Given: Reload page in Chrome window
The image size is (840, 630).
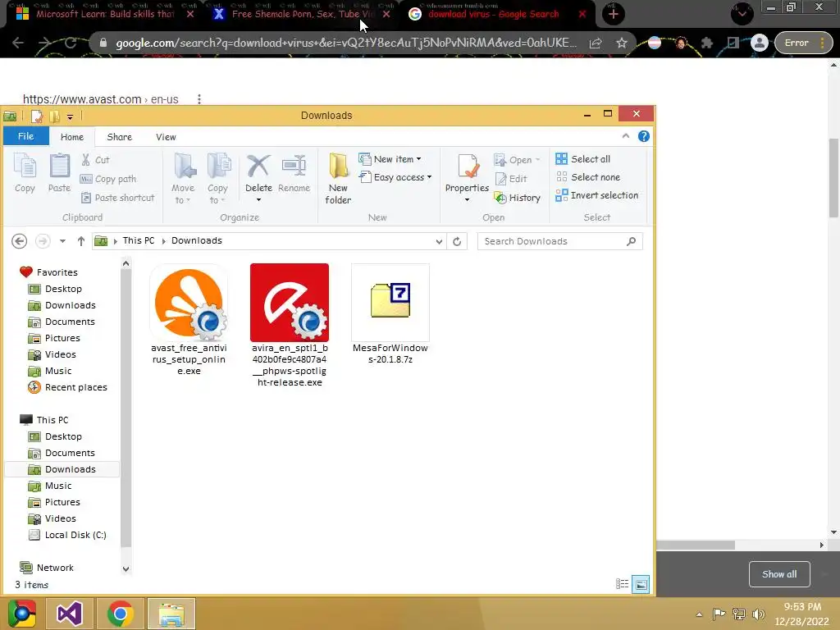Looking at the screenshot, I should coord(71,43).
